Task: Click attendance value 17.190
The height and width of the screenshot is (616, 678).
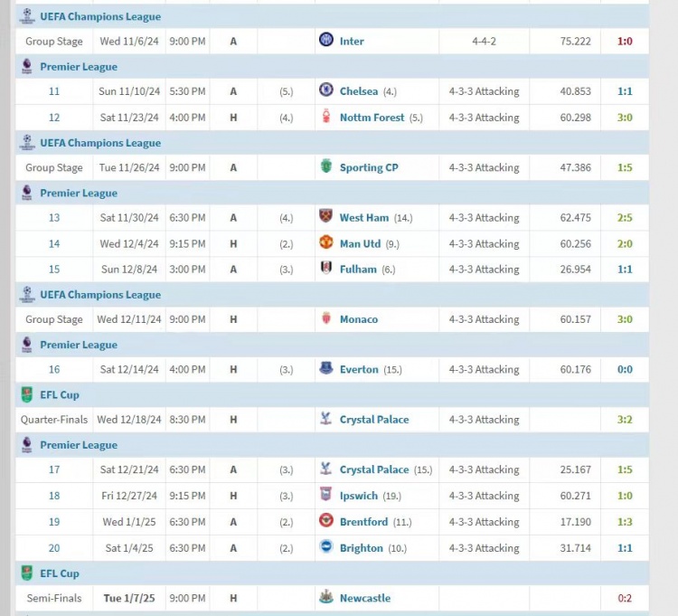Action: [575, 522]
